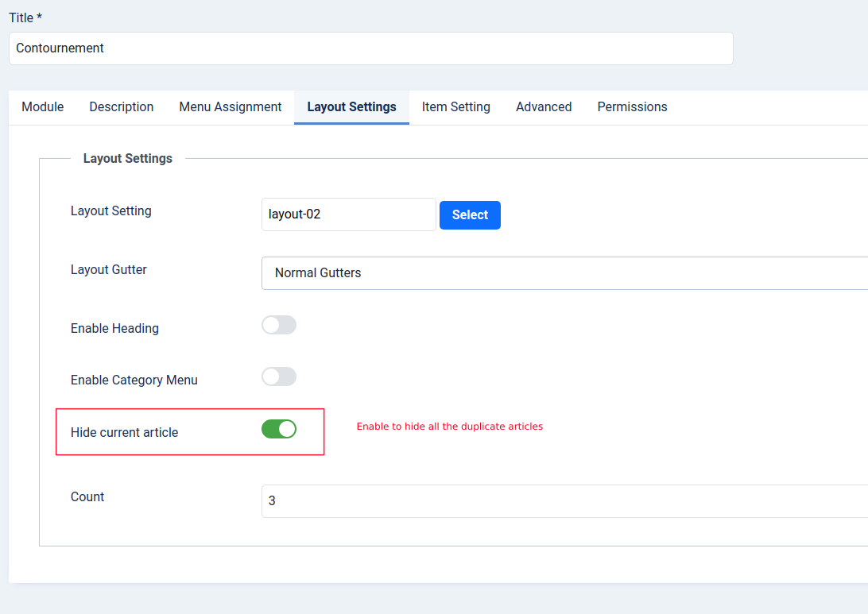Select the Layout Settings tab
Viewport: 868px width, 614px height.
click(351, 107)
